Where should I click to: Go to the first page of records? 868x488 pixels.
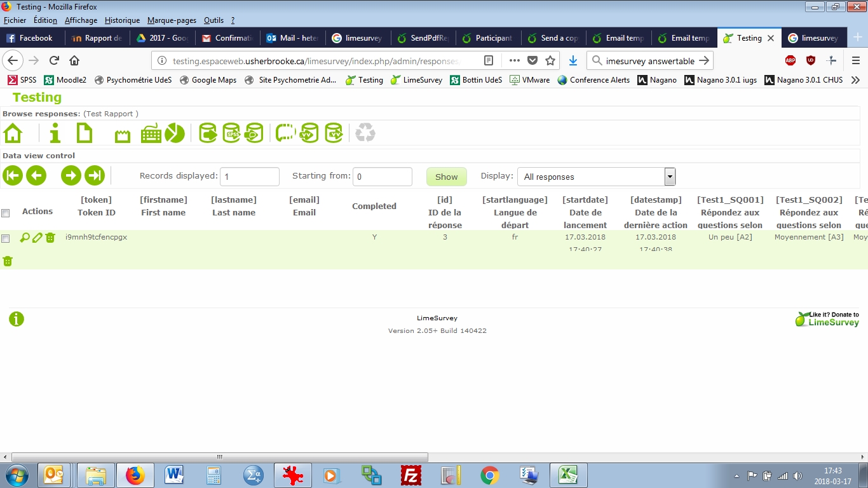(x=13, y=176)
